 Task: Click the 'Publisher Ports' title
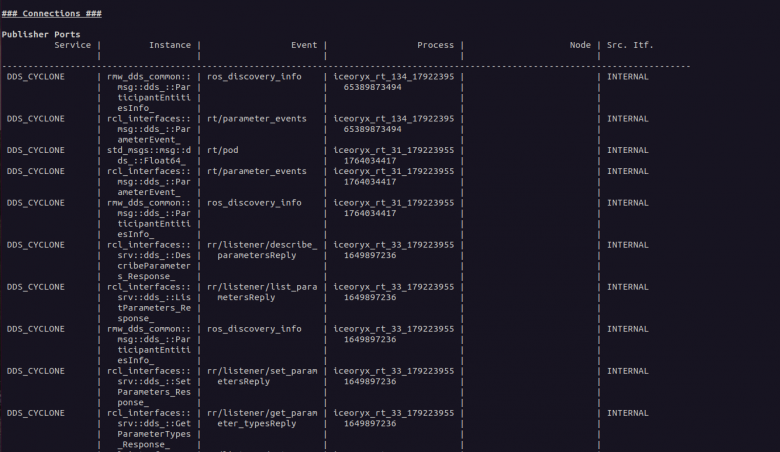click(41, 34)
